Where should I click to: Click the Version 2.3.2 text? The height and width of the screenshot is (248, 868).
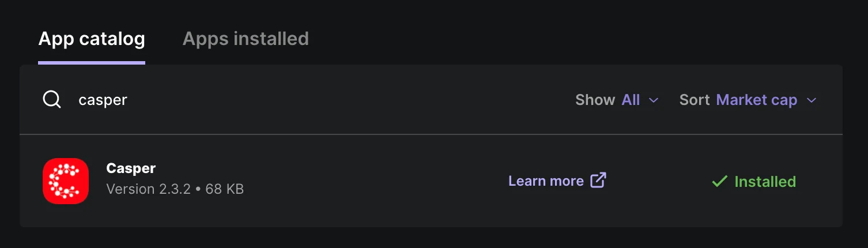(x=148, y=189)
